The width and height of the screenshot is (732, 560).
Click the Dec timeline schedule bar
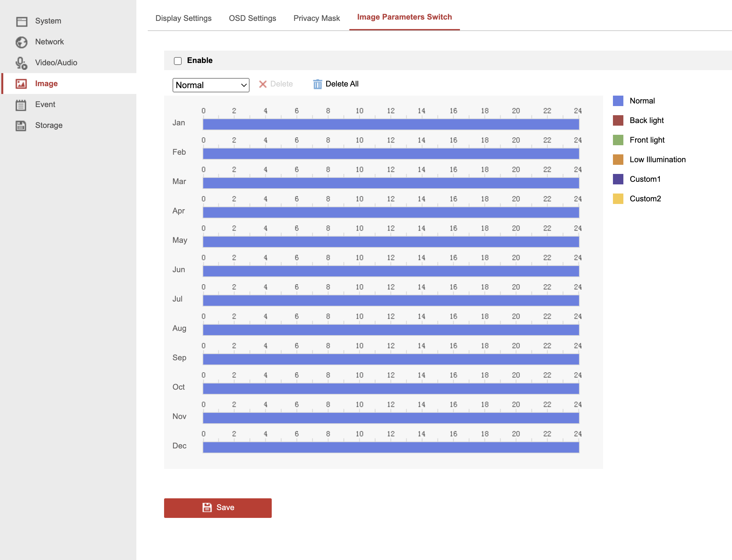(390, 448)
